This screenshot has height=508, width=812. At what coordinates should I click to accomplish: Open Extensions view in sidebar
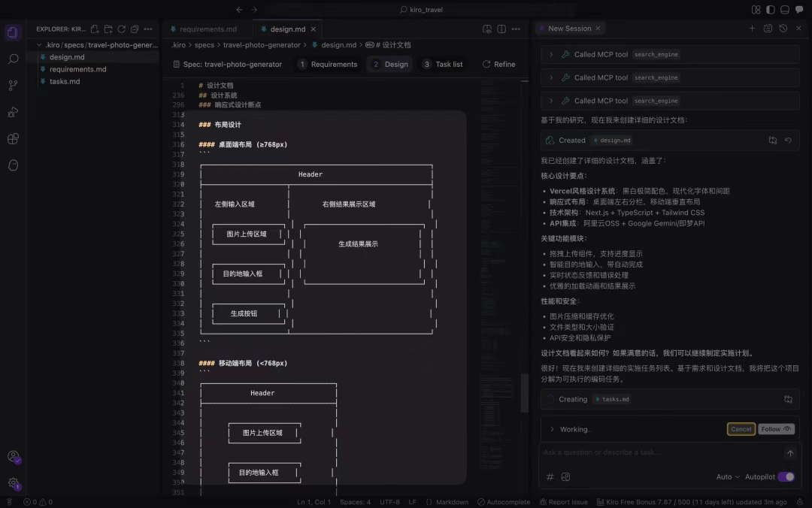13,139
